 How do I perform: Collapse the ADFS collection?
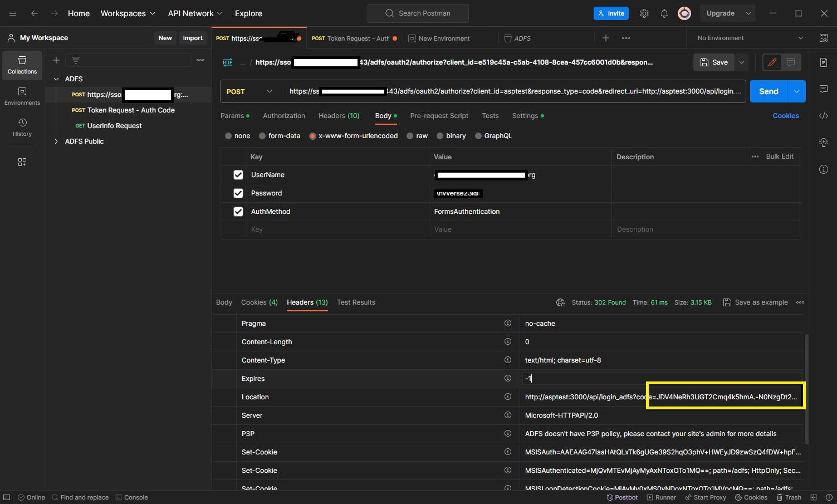(56, 79)
